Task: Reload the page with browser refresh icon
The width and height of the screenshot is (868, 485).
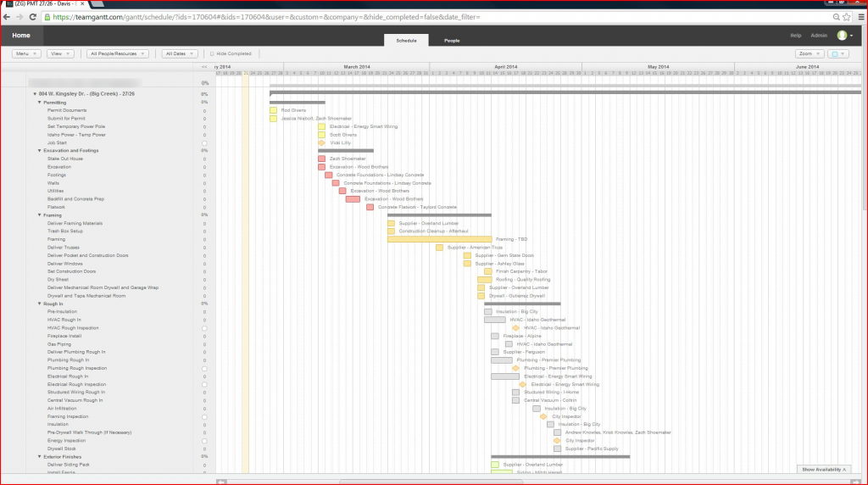Action: tap(33, 17)
